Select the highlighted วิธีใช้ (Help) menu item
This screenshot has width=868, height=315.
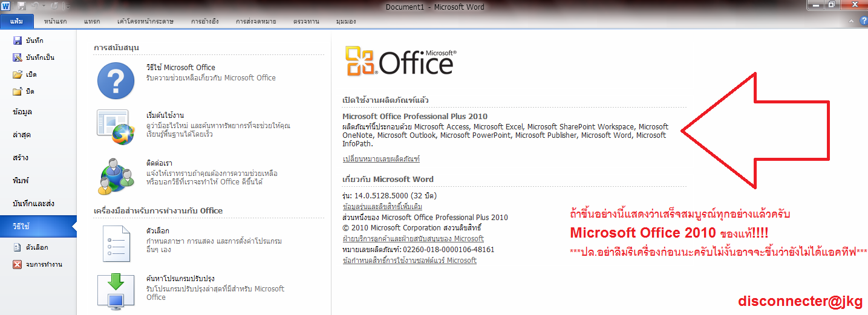coord(38,227)
